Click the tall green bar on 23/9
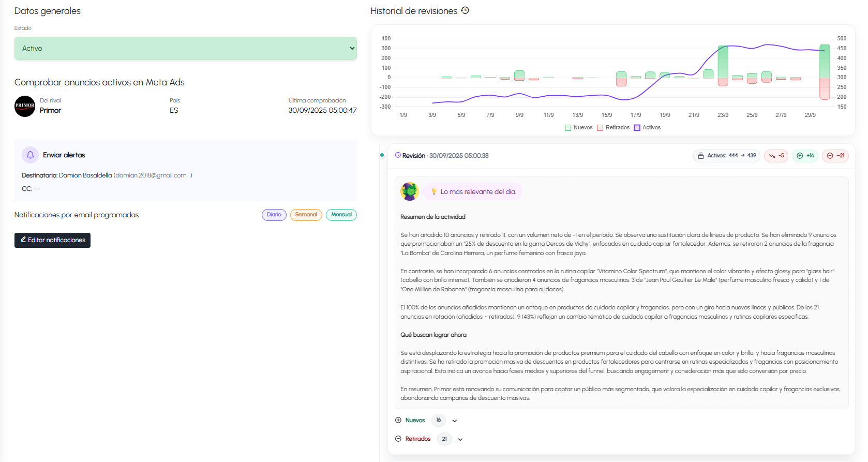The width and height of the screenshot is (868, 462). (723, 62)
